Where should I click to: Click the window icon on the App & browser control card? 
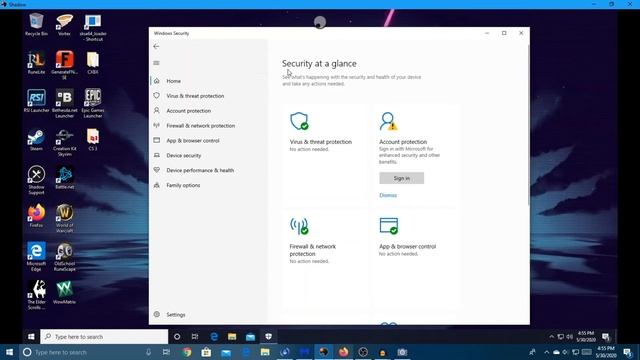point(389,226)
